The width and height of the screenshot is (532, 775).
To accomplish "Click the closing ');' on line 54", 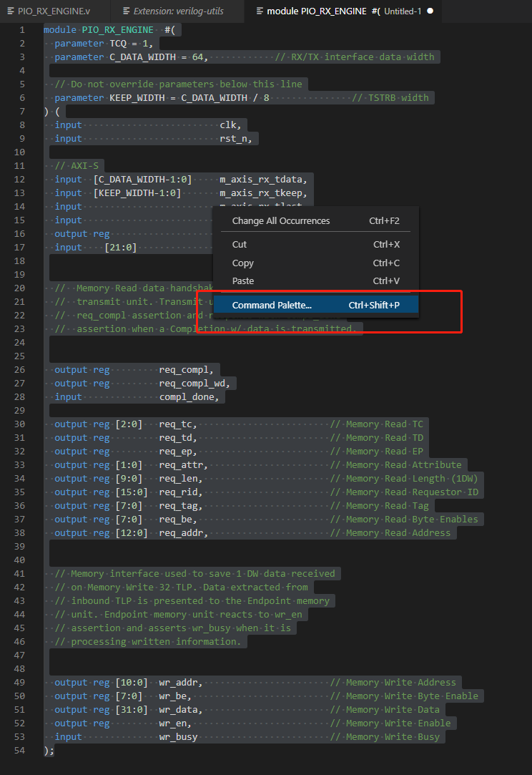I will pyautogui.click(x=49, y=750).
